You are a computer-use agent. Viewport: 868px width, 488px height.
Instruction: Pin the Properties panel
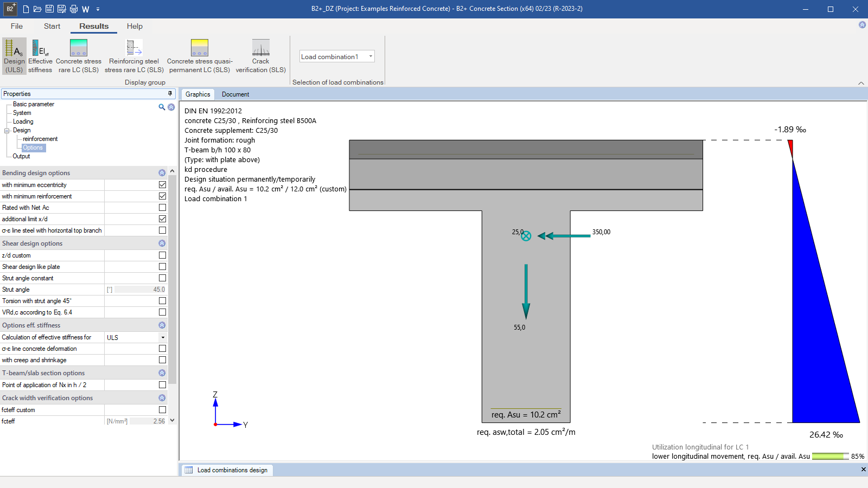(170, 94)
